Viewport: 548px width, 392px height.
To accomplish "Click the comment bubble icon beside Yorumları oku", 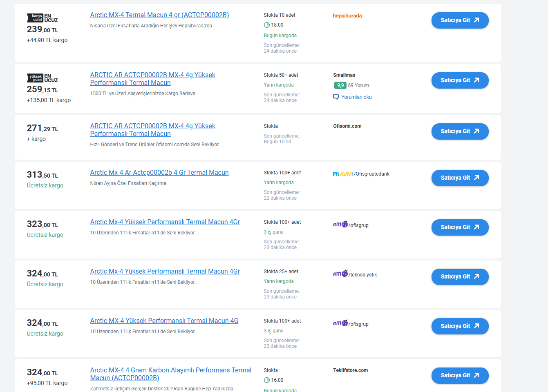I will click(336, 97).
